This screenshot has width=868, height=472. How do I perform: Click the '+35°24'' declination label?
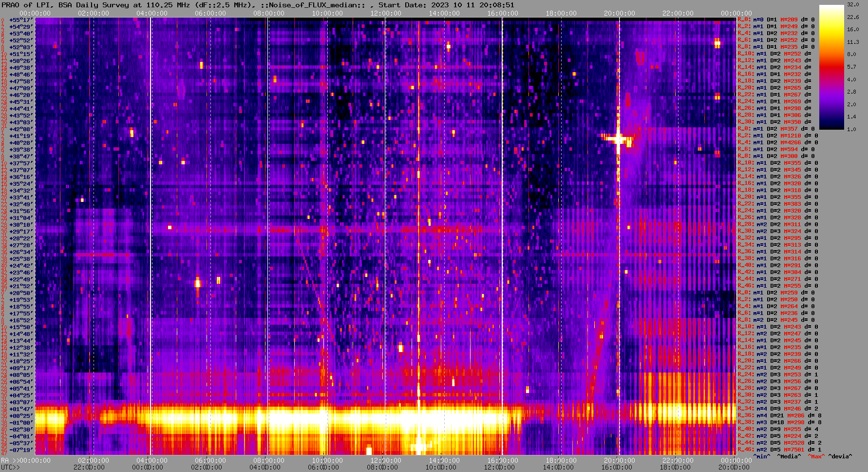[20, 184]
